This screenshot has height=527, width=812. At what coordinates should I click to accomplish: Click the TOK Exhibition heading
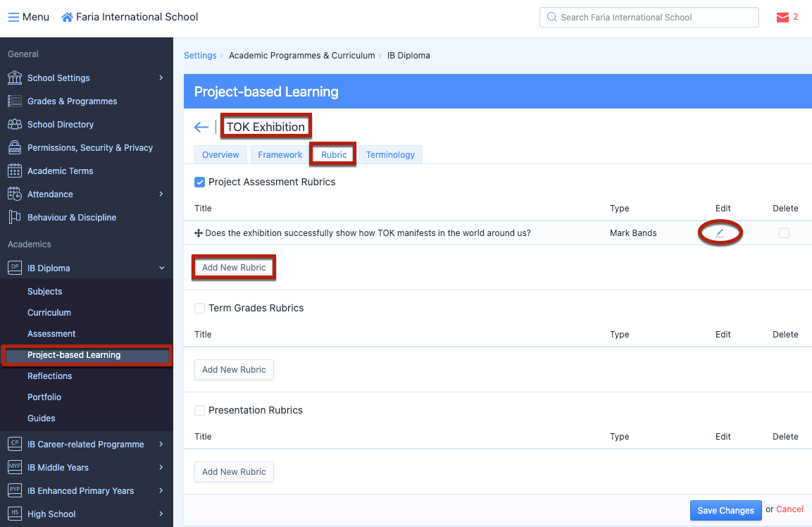266,127
